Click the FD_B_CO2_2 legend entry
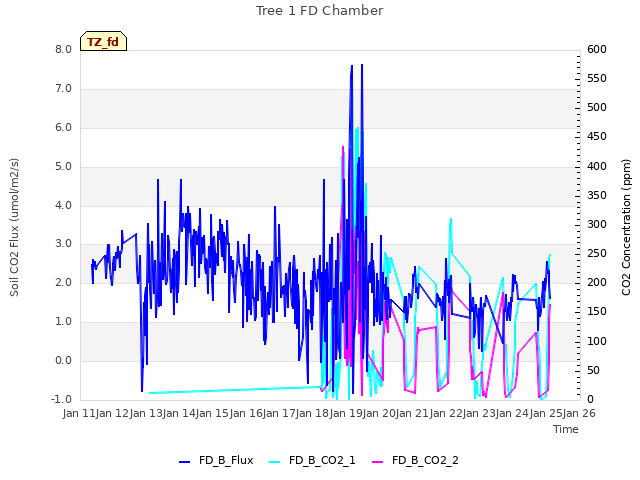 pos(415,460)
